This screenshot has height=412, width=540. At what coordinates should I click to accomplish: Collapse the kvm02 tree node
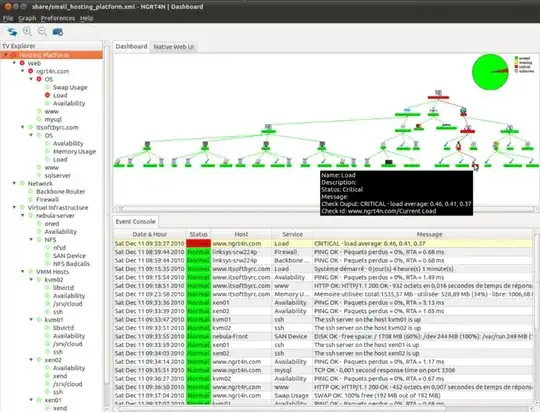(x=31, y=279)
